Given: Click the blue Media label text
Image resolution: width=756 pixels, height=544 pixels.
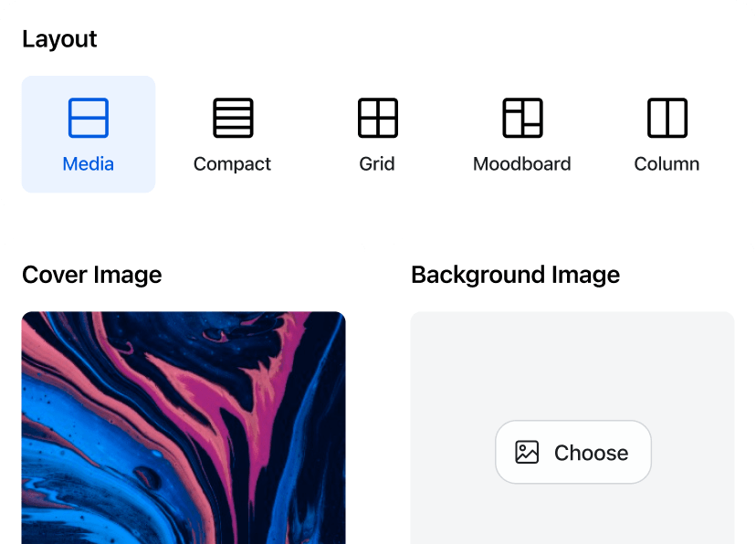Looking at the screenshot, I should 88,163.
